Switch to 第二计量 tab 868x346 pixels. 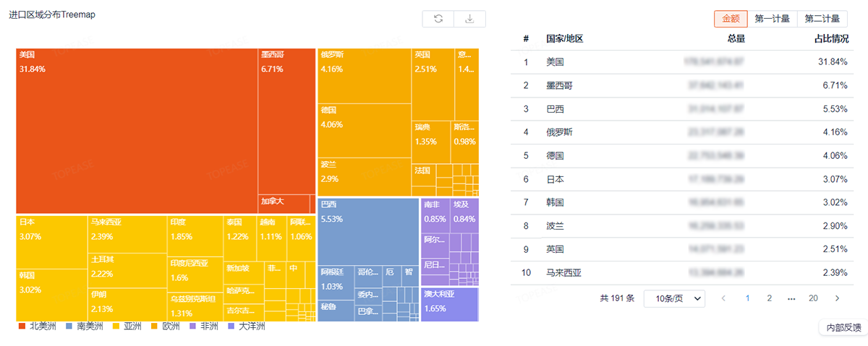pyautogui.click(x=822, y=19)
